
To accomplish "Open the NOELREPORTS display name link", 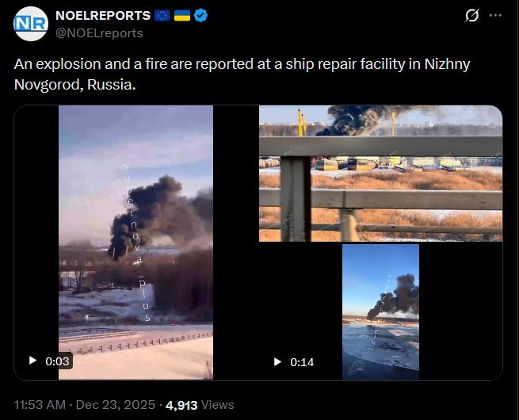I will tap(103, 16).
